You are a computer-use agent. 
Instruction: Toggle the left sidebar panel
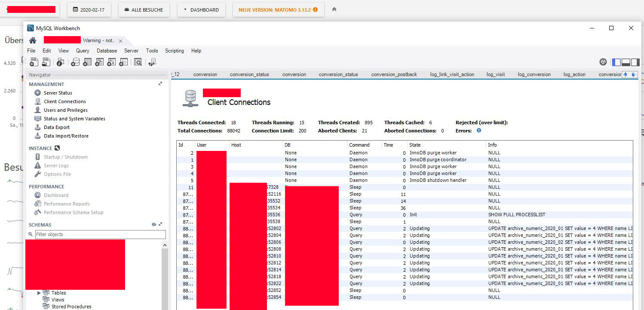coord(616,62)
